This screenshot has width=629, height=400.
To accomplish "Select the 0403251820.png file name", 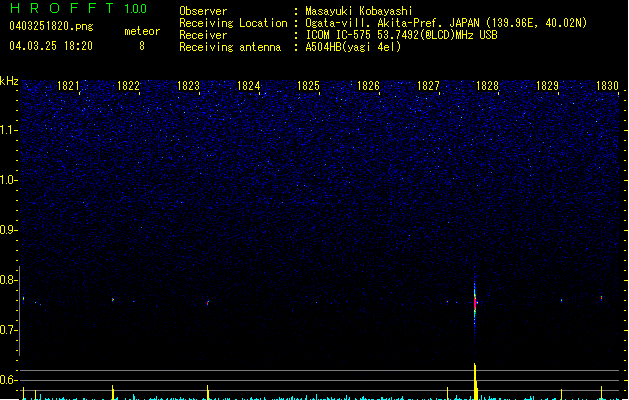I will click(43, 26).
